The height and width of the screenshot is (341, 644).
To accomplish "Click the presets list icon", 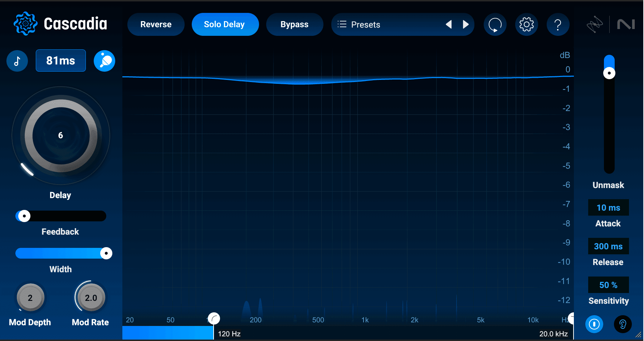I will pos(342,24).
